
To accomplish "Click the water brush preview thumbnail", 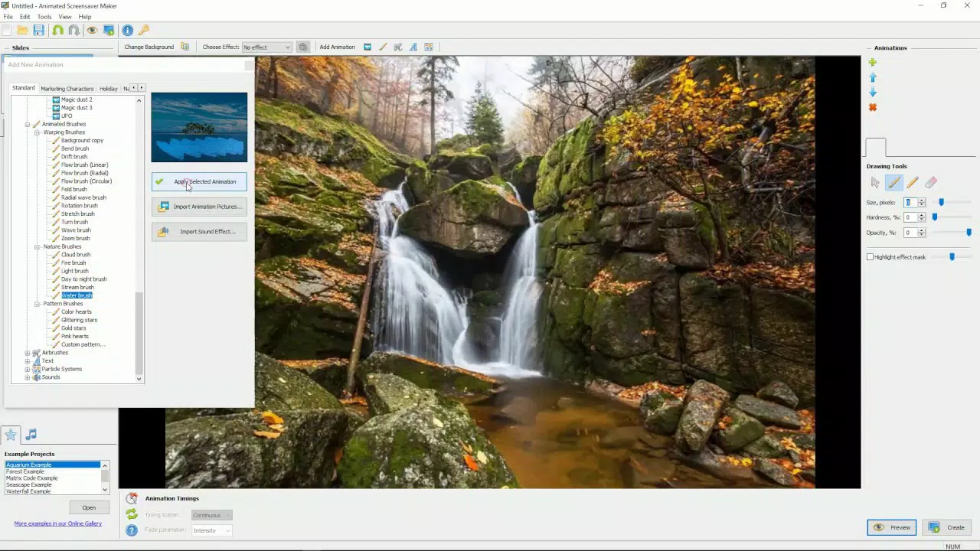I will (199, 127).
